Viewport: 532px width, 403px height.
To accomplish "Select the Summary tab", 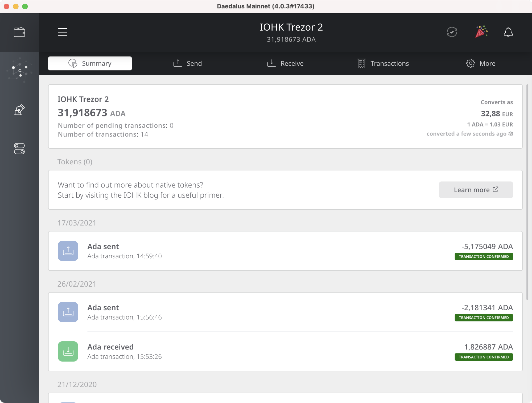I will (90, 63).
